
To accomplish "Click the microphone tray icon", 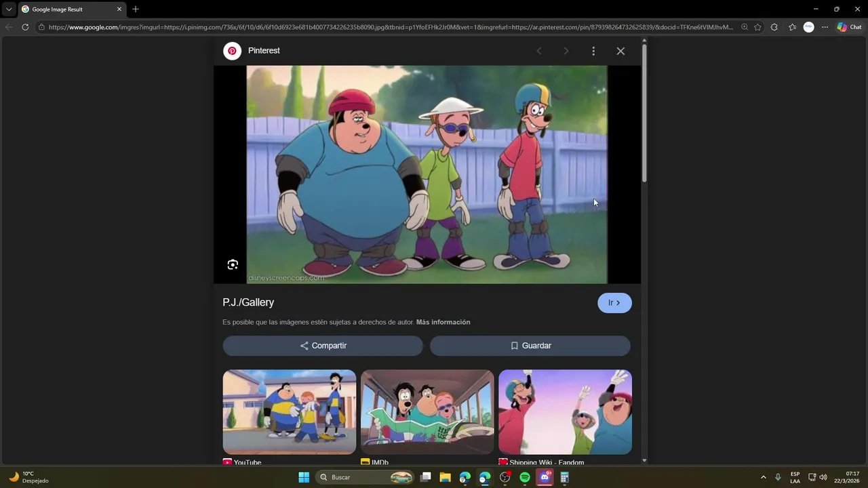I will pos(778,477).
